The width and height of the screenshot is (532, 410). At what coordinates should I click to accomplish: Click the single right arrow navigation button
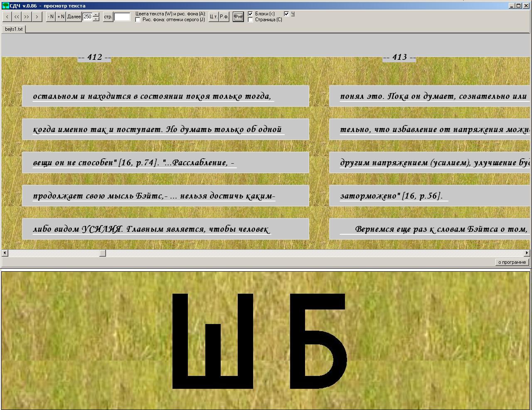[x=37, y=17]
